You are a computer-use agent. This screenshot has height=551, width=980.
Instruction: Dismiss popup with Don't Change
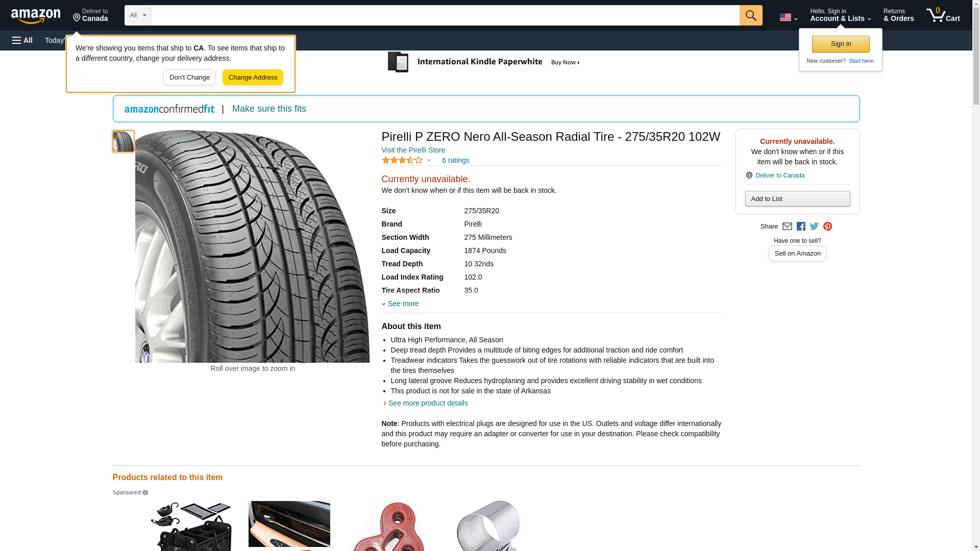click(x=189, y=78)
